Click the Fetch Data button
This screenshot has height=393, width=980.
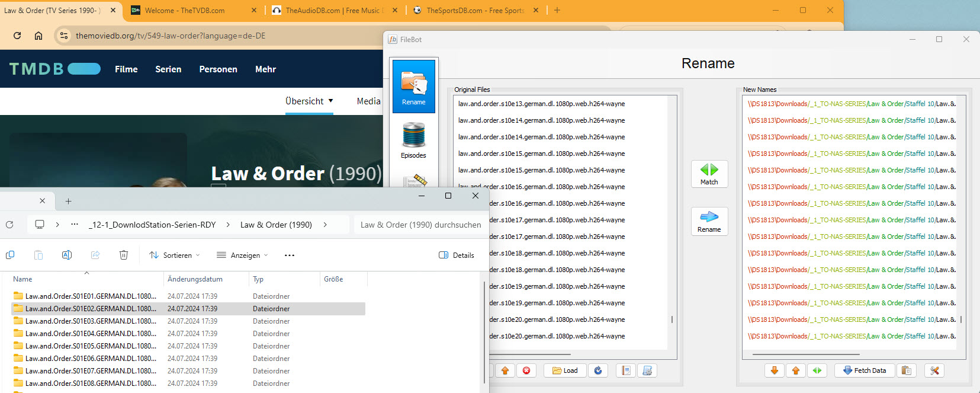(x=864, y=370)
